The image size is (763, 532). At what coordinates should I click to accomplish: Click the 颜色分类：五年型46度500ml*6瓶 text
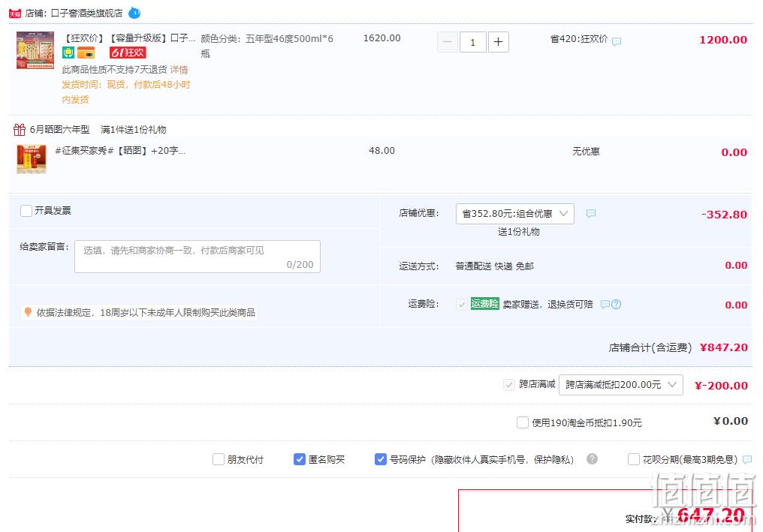click(267, 46)
